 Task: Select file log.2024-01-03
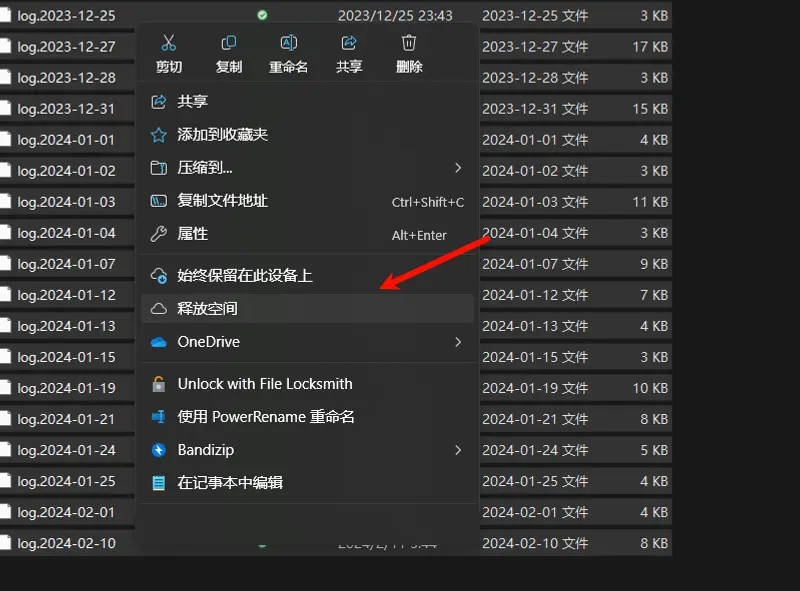66,202
